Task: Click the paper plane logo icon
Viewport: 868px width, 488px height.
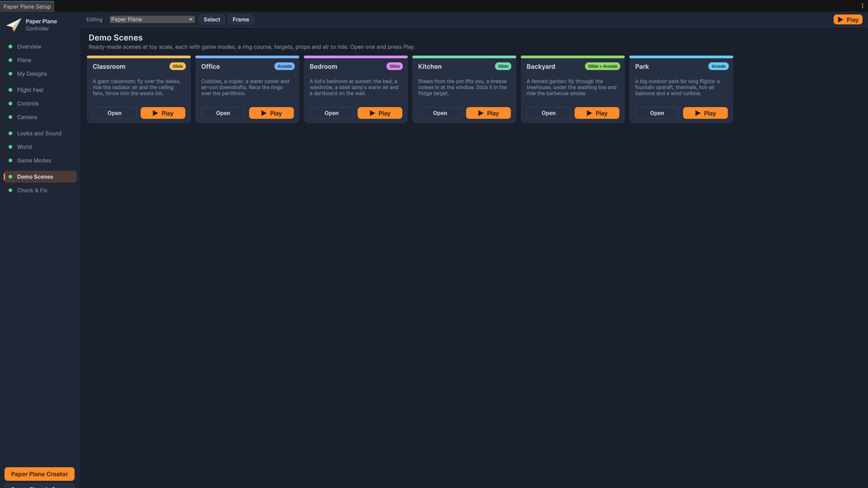Action: click(14, 25)
